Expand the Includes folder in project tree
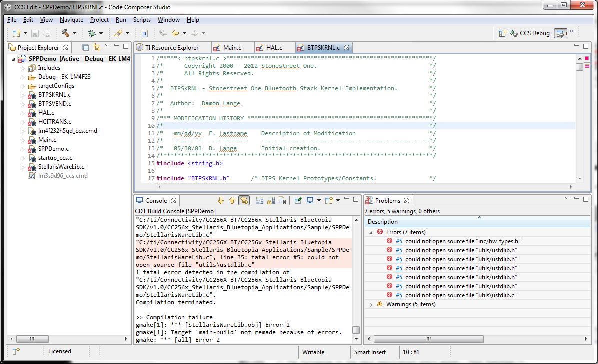Screen dimensions: 598x364 [x=23, y=68]
